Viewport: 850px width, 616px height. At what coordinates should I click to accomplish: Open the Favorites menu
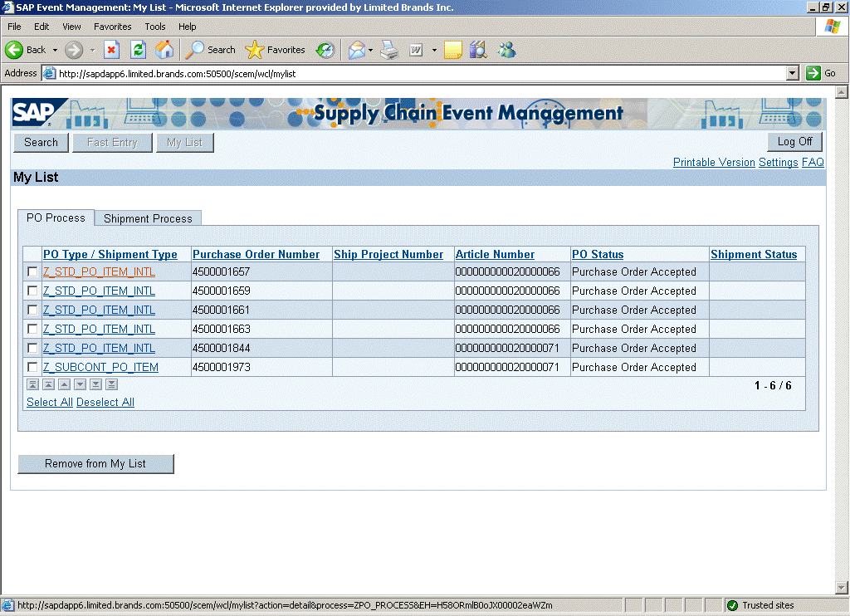(112, 27)
